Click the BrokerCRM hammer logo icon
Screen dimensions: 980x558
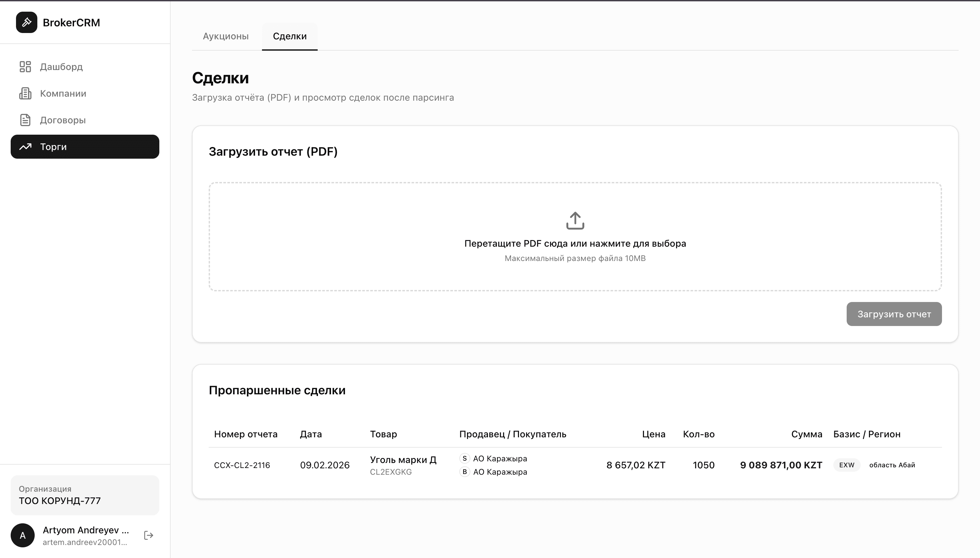[26, 22]
